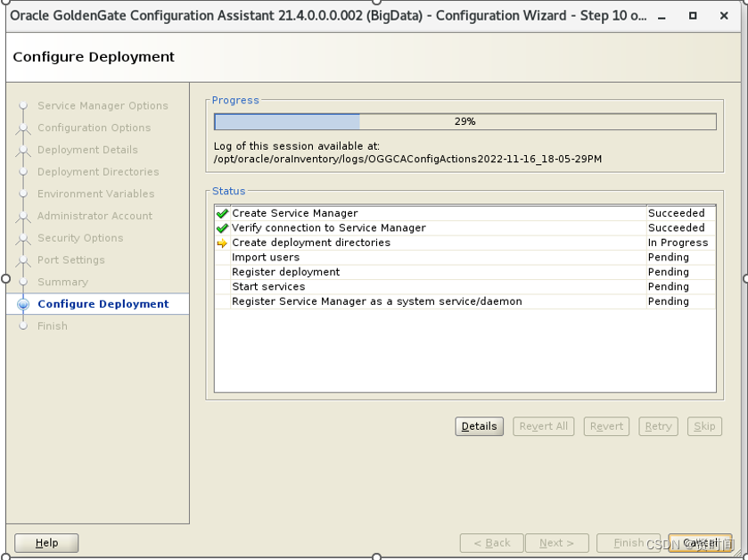Viewport: 748px width, 560px height.
Task: Maximize the Configuration Assistant window
Action: pos(693,16)
